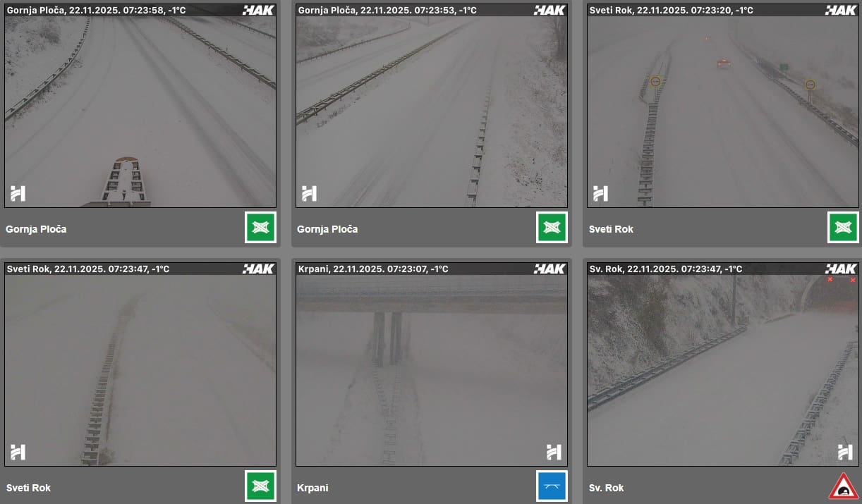
Task: Click the Sv. Rok camera name label
Action: tap(607, 488)
